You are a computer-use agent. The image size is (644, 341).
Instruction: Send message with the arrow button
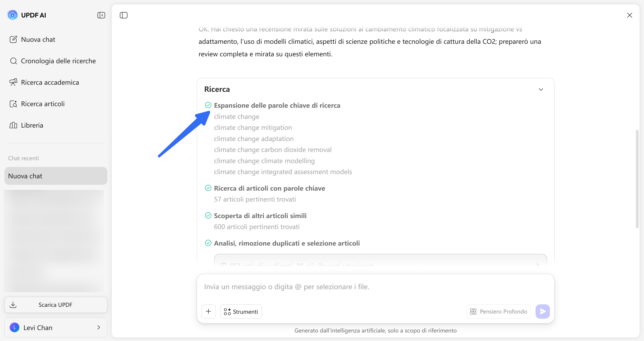(542, 311)
